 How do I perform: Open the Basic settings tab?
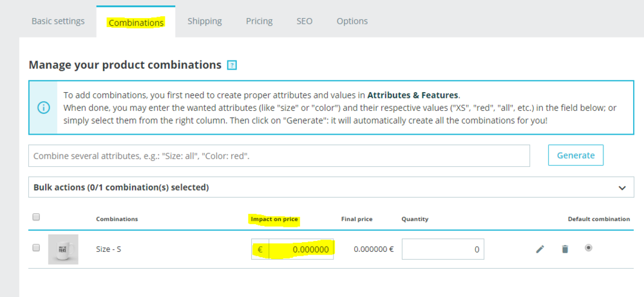click(58, 21)
